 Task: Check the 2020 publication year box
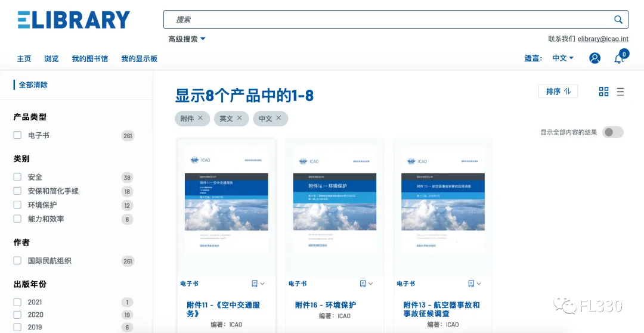17,315
